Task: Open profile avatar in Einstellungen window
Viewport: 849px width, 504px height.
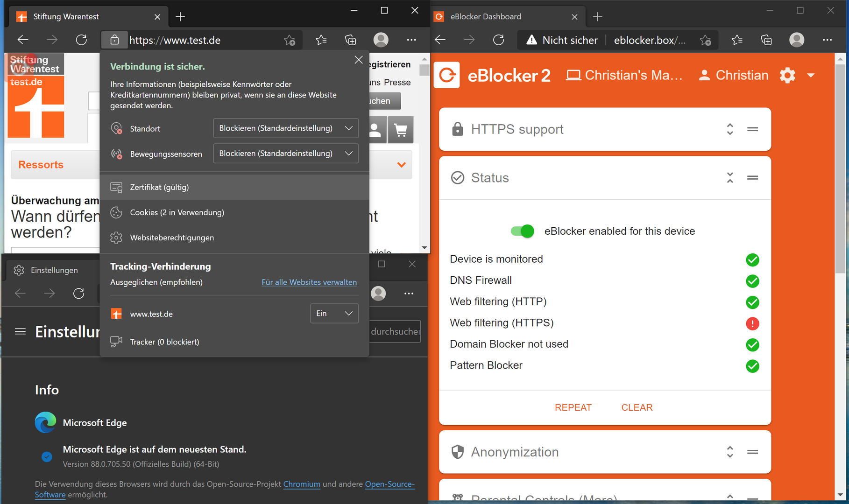Action: [378, 294]
